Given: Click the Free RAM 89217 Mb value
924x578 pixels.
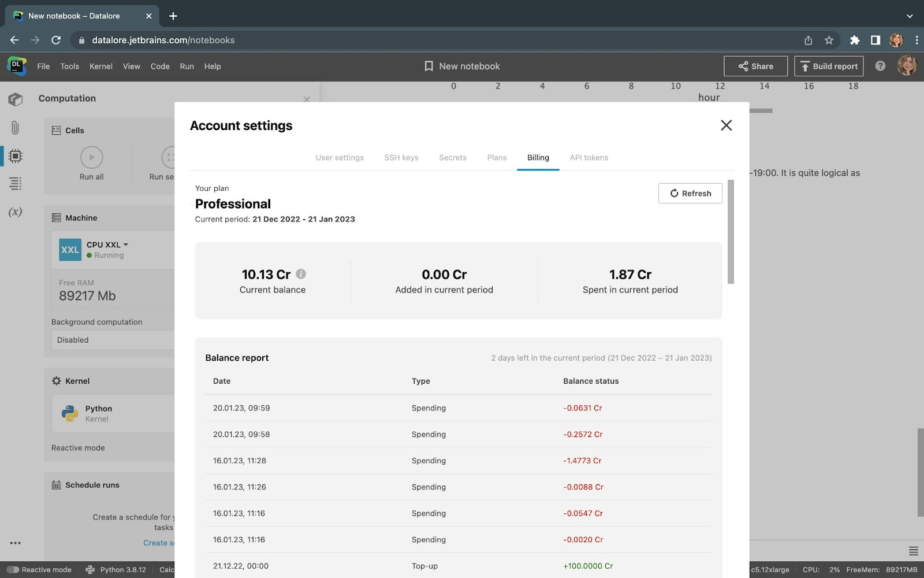Looking at the screenshot, I should click(x=87, y=296).
